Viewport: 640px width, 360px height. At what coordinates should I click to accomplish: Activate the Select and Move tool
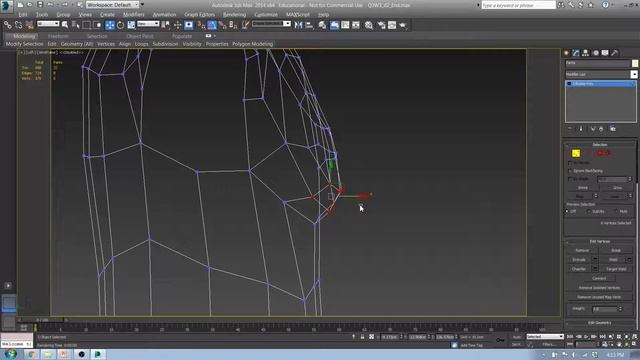coord(110,25)
